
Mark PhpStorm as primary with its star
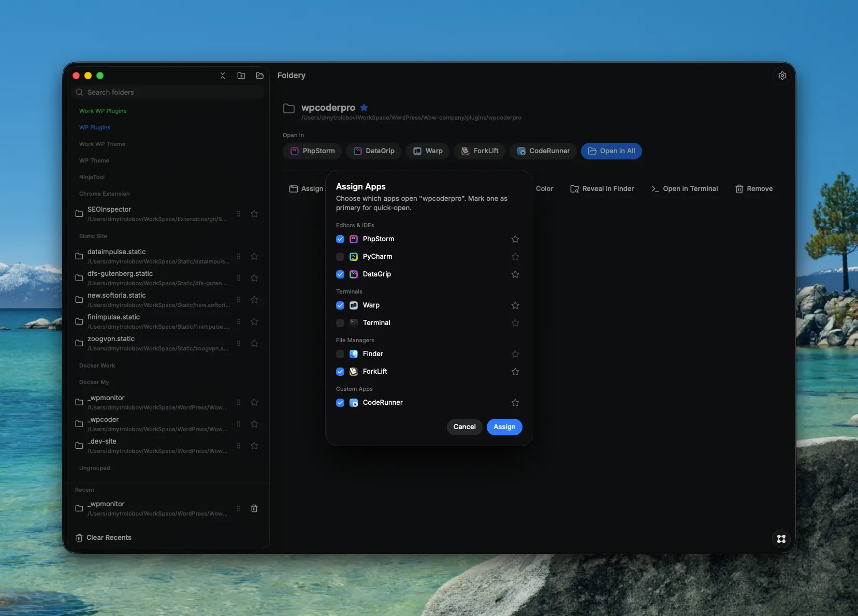pos(515,239)
